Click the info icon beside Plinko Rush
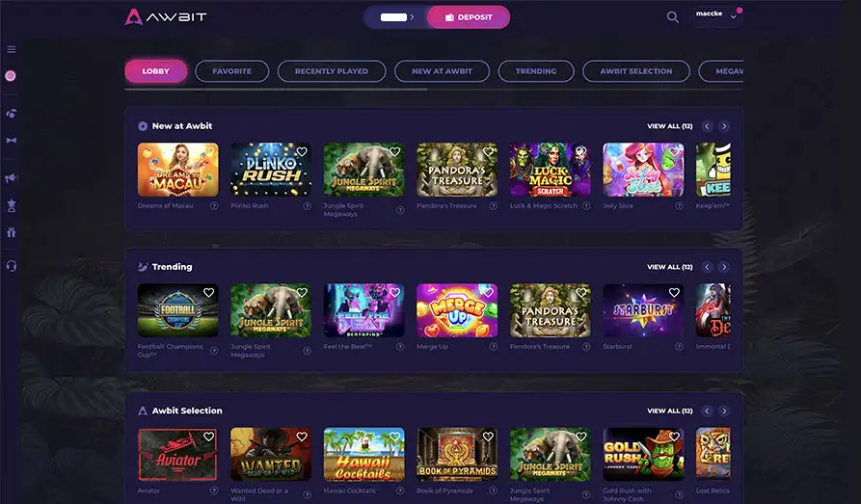This screenshot has height=504, width=861. pyautogui.click(x=307, y=206)
